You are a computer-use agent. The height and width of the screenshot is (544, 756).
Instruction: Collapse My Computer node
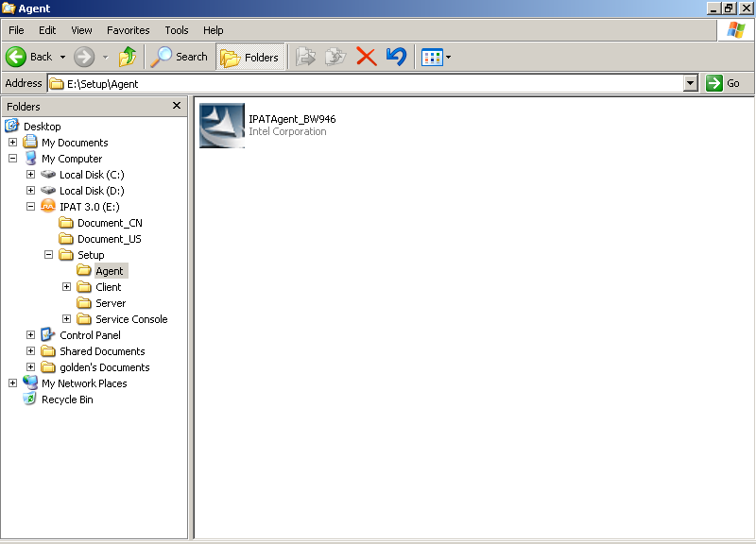coord(12,158)
